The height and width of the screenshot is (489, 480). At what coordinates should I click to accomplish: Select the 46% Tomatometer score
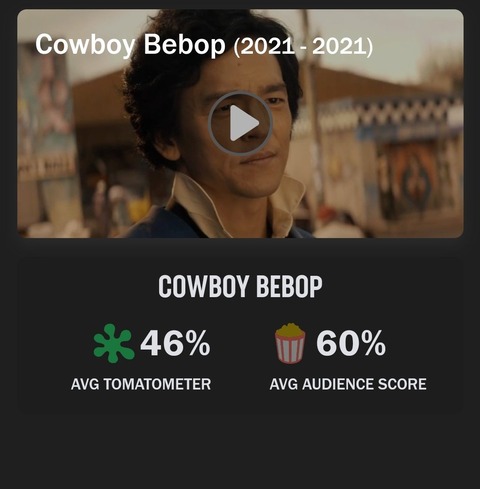pos(175,343)
